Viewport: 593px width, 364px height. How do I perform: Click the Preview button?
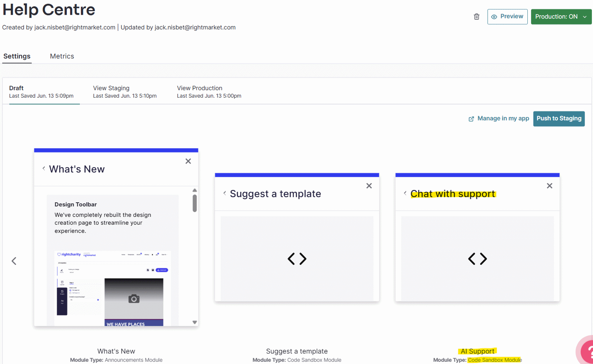coord(507,17)
